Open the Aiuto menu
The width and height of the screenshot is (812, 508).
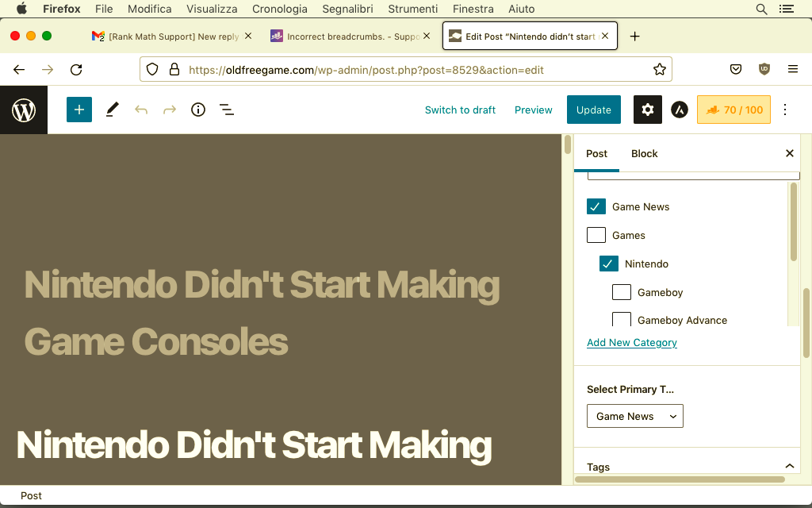pyautogui.click(x=522, y=9)
